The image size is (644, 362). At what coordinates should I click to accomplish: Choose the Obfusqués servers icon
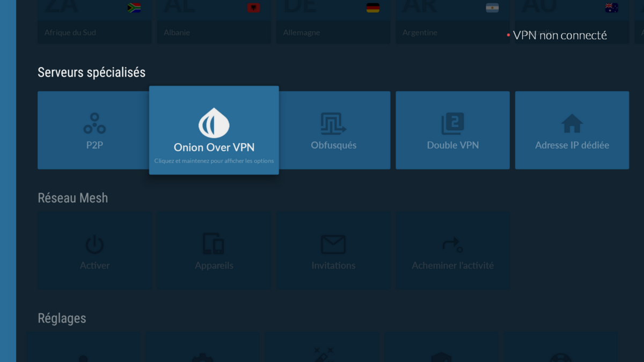[333, 123]
